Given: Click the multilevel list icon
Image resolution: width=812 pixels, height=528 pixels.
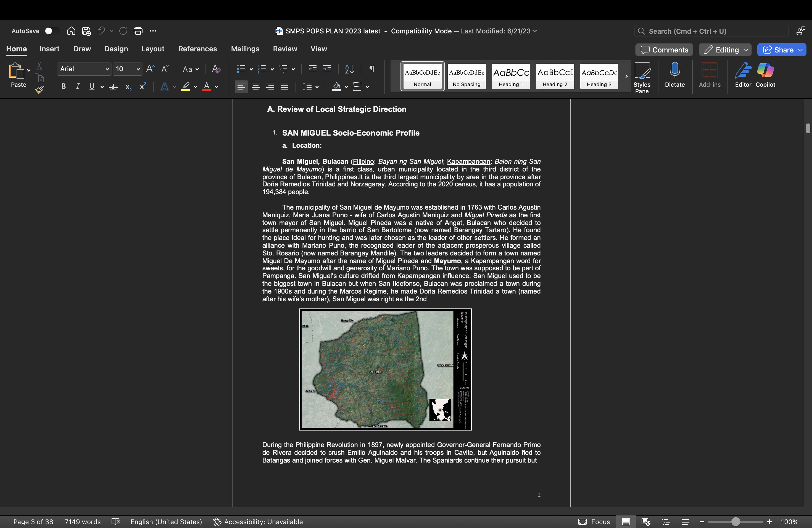Looking at the screenshot, I should point(284,69).
